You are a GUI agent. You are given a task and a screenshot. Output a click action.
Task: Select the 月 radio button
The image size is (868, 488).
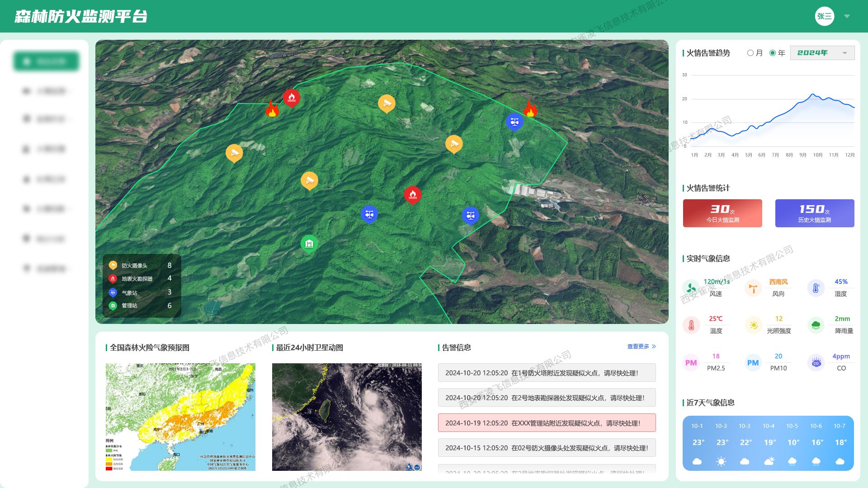750,53
